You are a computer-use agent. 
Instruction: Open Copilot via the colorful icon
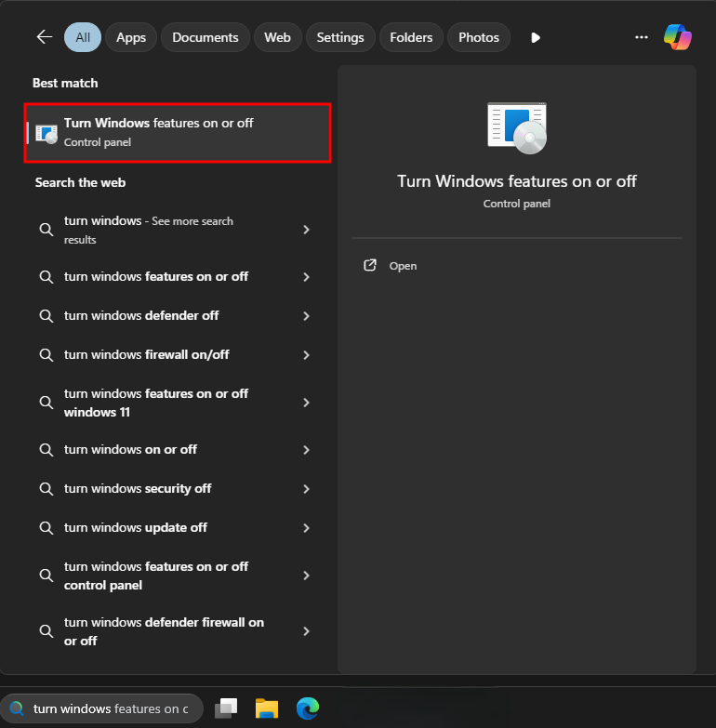[x=677, y=37]
